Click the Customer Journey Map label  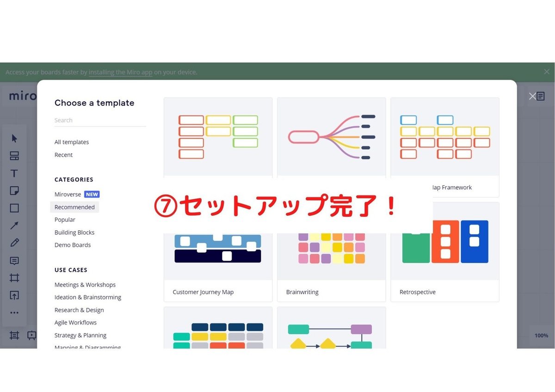(x=203, y=292)
